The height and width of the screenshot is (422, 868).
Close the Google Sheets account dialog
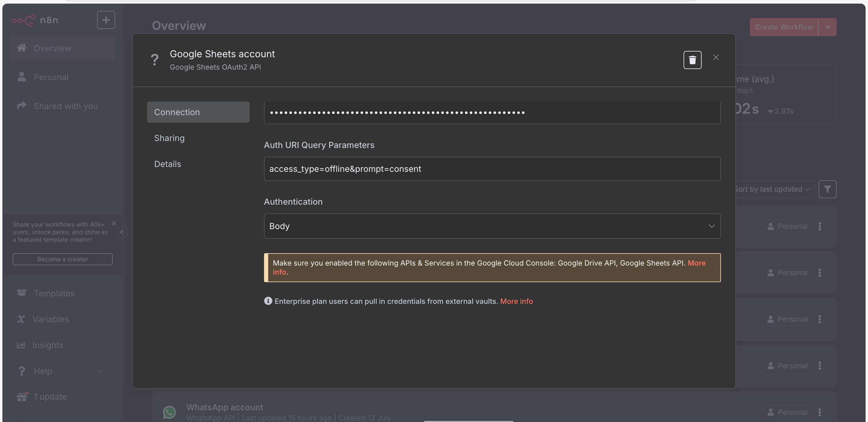(716, 57)
